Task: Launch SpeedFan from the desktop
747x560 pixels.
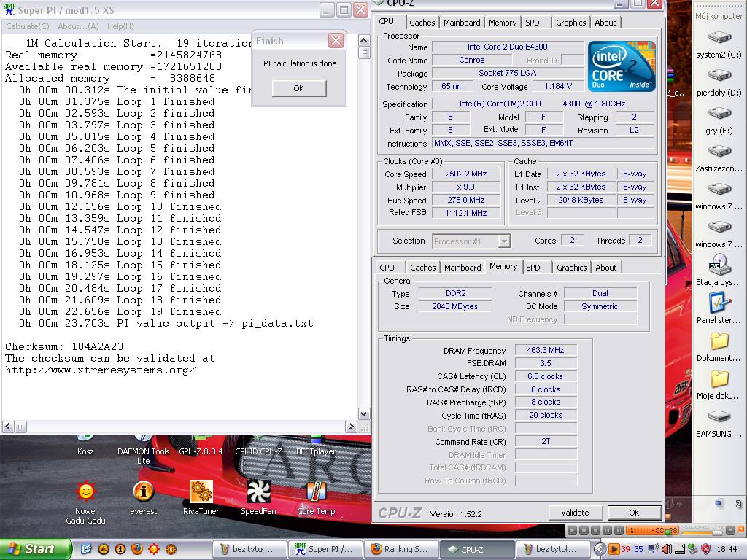Action: pos(259,491)
